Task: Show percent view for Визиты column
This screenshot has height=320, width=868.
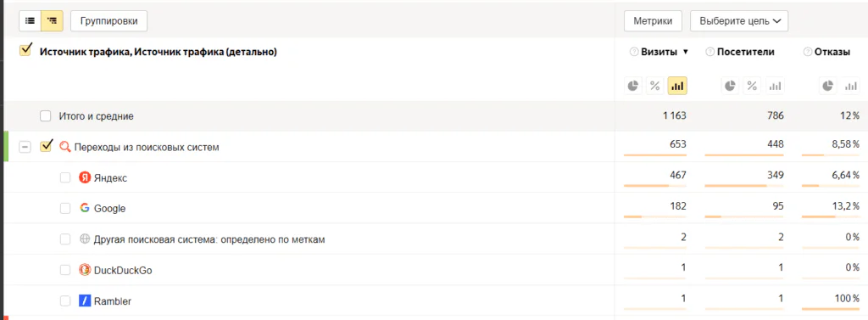Action: pyautogui.click(x=655, y=86)
